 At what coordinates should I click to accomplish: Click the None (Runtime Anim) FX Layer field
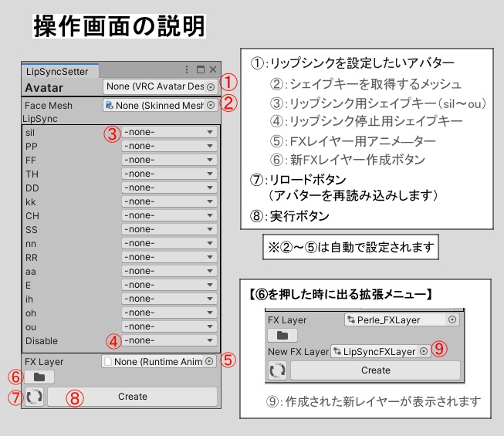(159, 361)
